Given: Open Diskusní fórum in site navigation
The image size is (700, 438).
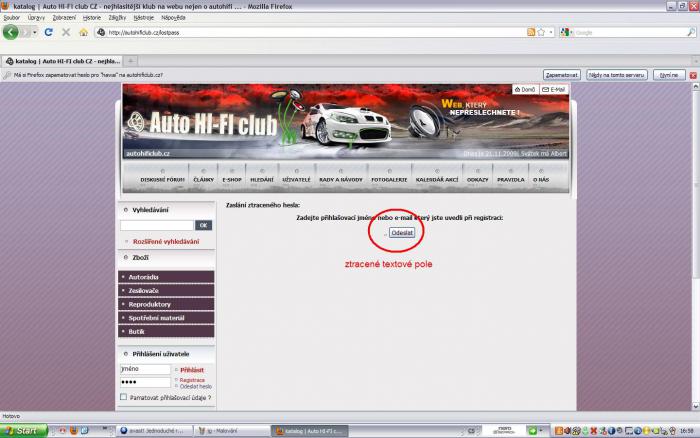Looking at the screenshot, I should pos(162,177).
